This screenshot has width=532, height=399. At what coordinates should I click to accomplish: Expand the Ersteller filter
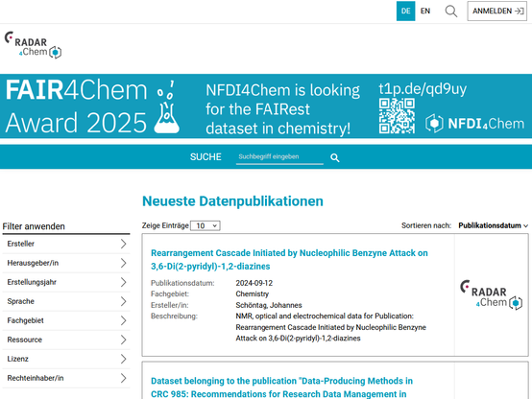tap(66, 244)
